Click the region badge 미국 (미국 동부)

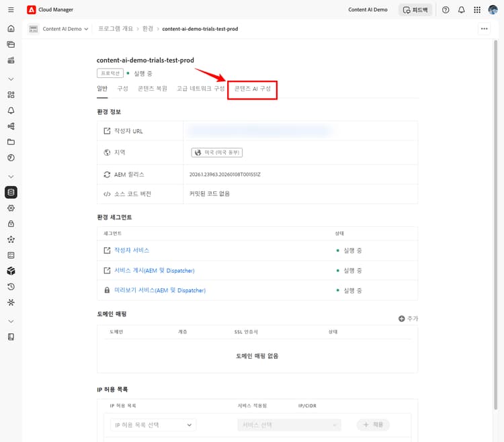217,152
